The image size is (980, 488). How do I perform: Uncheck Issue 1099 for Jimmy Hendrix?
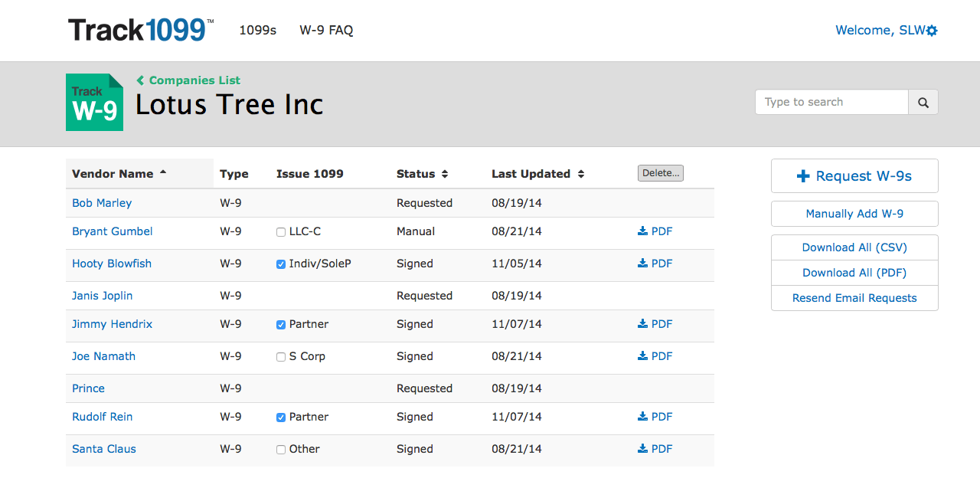[x=281, y=325]
